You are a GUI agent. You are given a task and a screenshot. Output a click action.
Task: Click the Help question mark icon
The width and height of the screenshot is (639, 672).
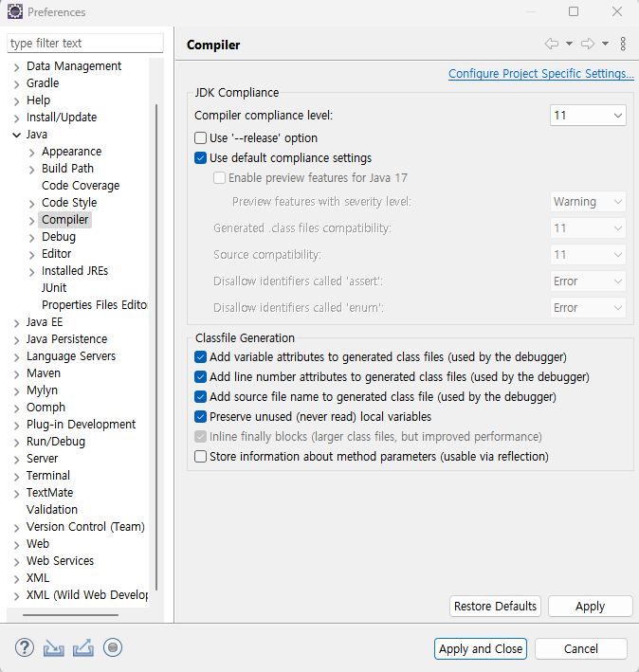tap(25, 647)
